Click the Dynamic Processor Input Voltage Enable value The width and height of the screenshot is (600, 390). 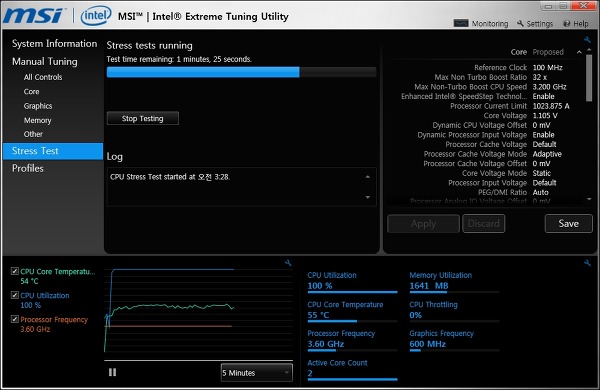(543, 135)
